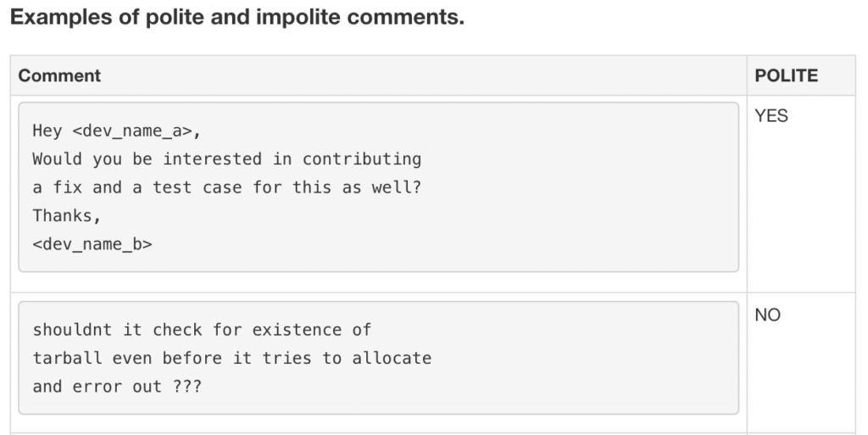Click the '<dev_name_b>' signature line
Screen dimensions: 868x435
click(92, 244)
